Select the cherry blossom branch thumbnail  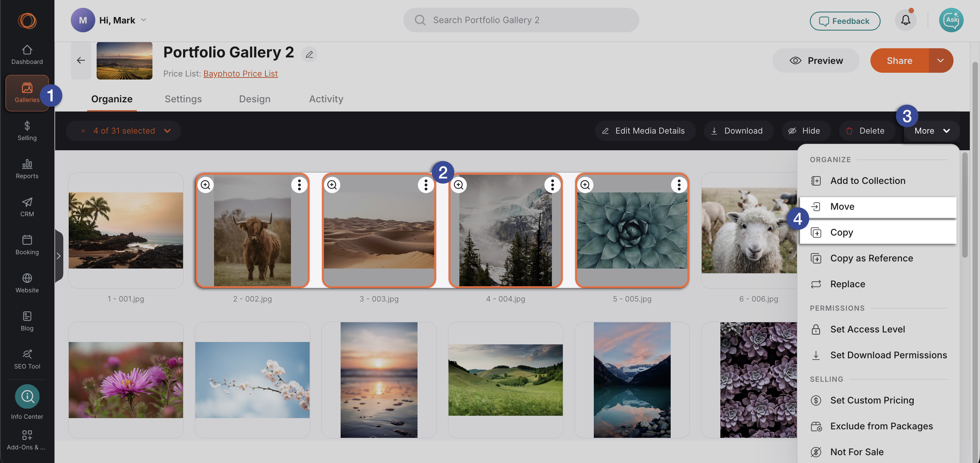[252, 380]
